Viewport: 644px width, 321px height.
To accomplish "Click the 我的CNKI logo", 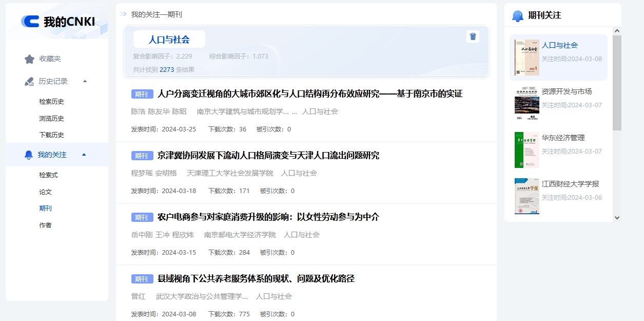I will (x=58, y=22).
